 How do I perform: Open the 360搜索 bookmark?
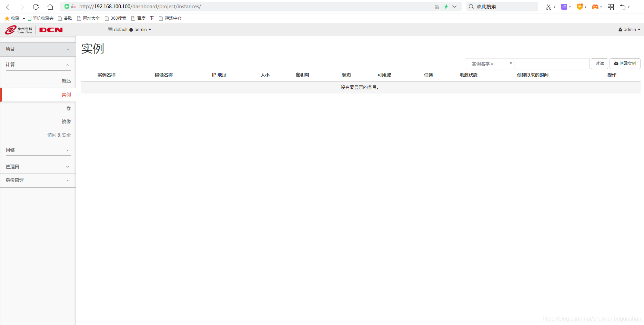115,18
